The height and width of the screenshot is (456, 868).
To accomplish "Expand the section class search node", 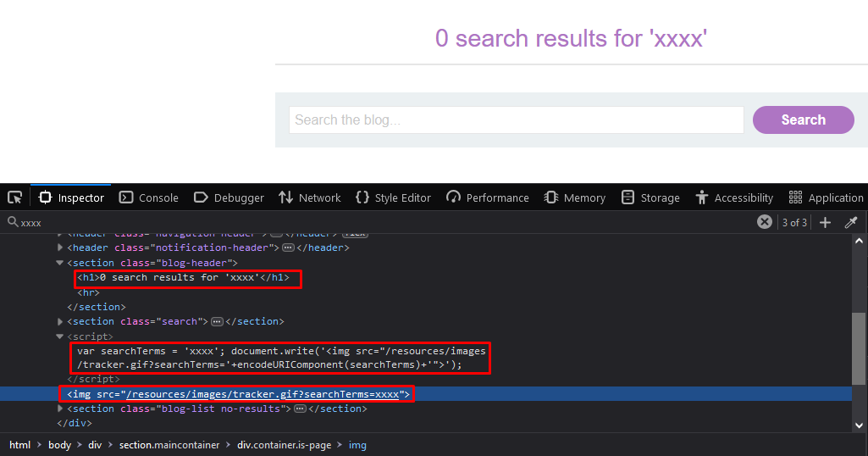I will tap(60, 321).
